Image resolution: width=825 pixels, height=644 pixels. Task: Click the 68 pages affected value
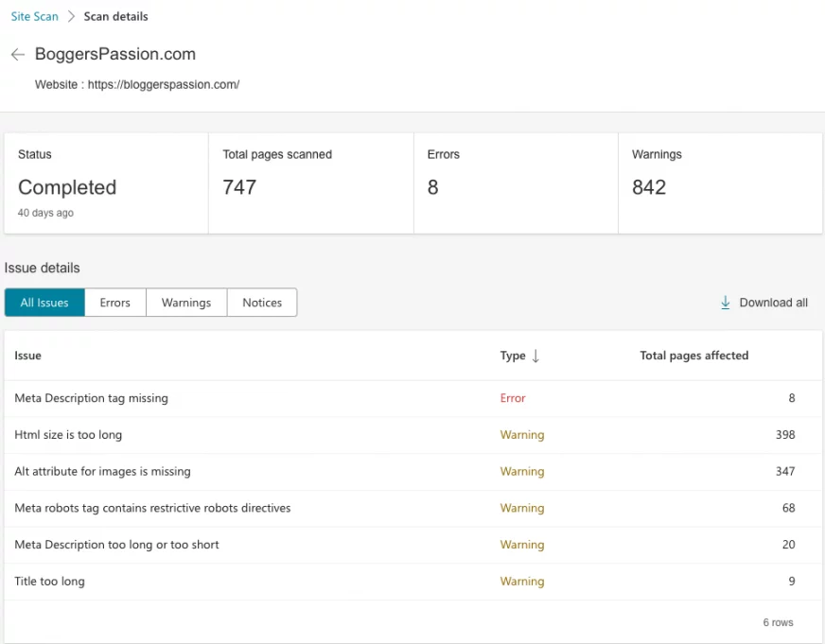pos(789,508)
